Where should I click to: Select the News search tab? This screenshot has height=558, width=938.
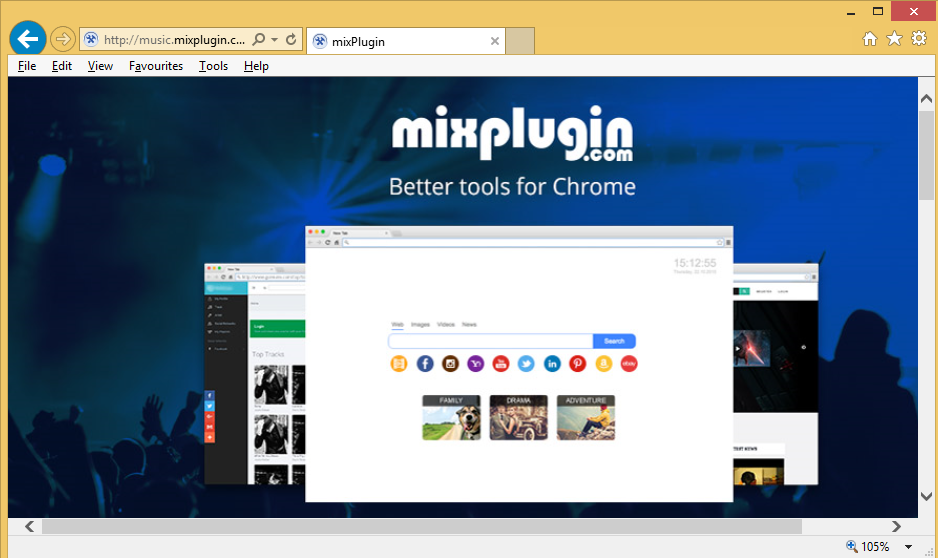pyautogui.click(x=469, y=324)
